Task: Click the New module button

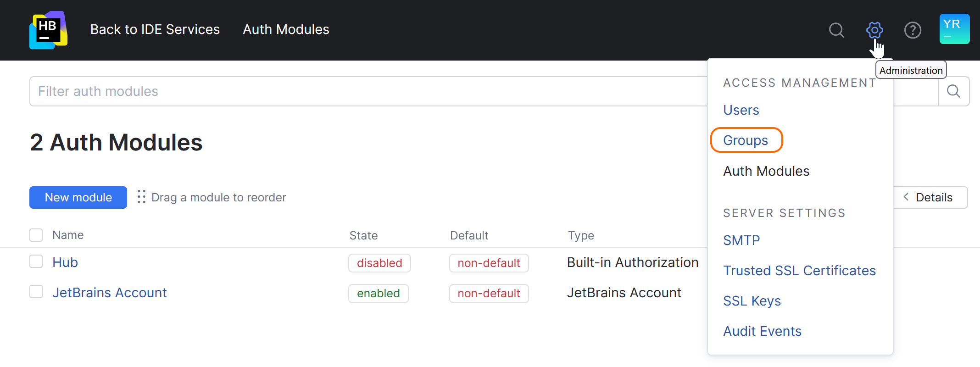Action: (x=78, y=197)
